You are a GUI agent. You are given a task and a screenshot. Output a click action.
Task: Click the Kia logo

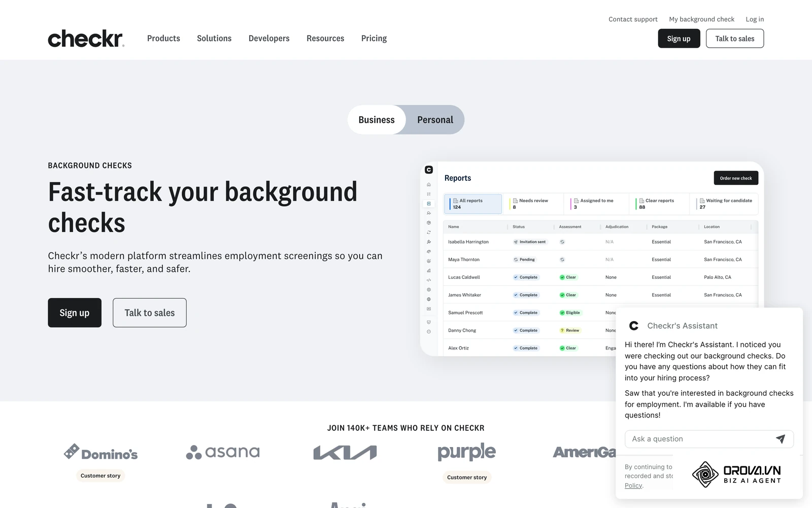[345, 452]
